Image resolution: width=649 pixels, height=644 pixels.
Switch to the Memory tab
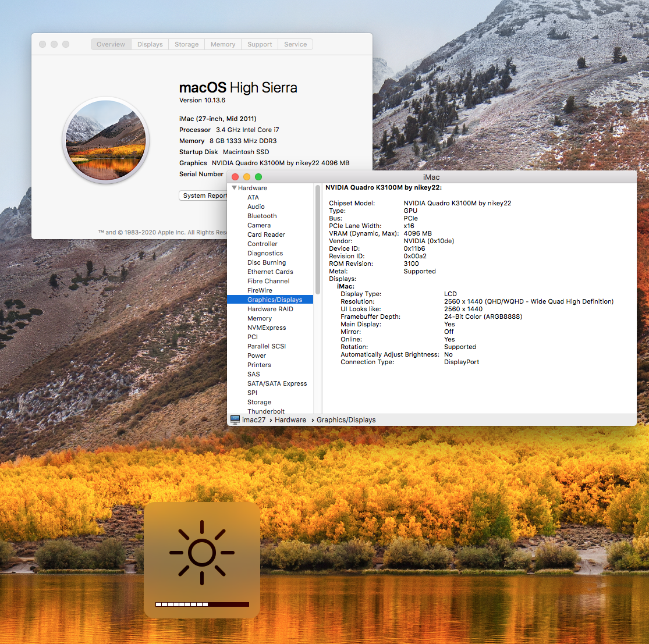coord(223,44)
